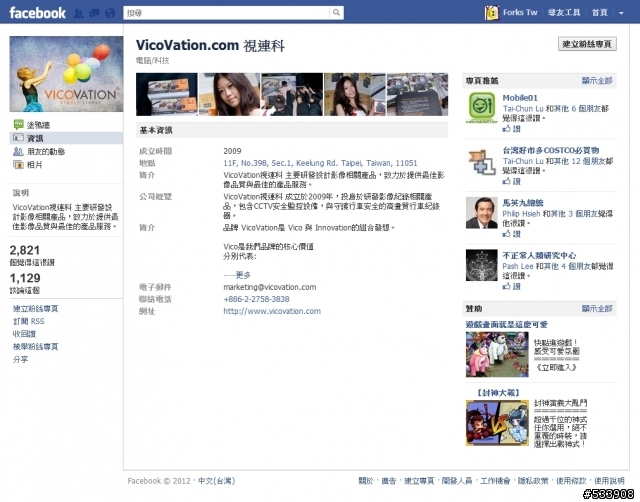Click the 馬英九總統 portrait thumbnail
This screenshot has width=640, height=502.
(x=482, y=213)
